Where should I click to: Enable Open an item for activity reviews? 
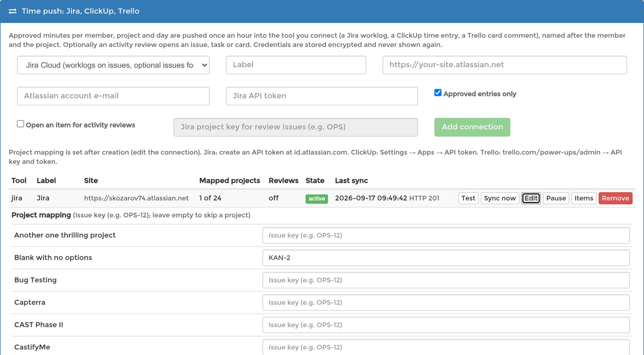pyautogui.click(x=20, y=124)
